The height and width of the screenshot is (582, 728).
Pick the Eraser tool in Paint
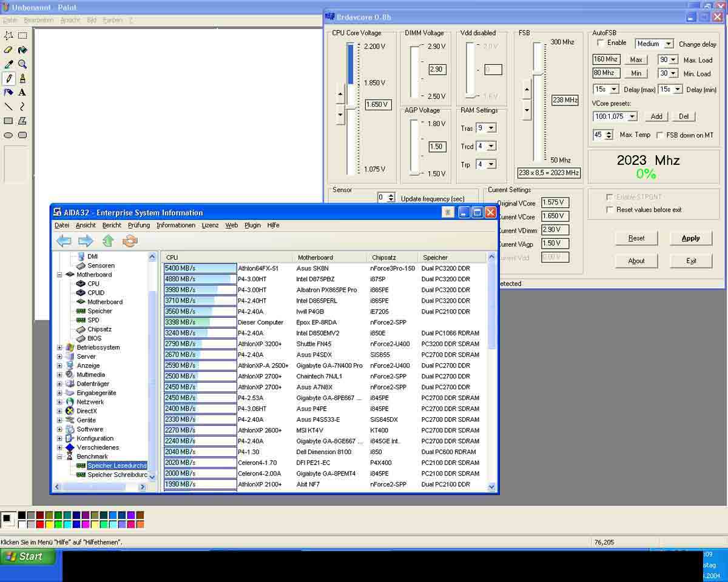[8, 50]
